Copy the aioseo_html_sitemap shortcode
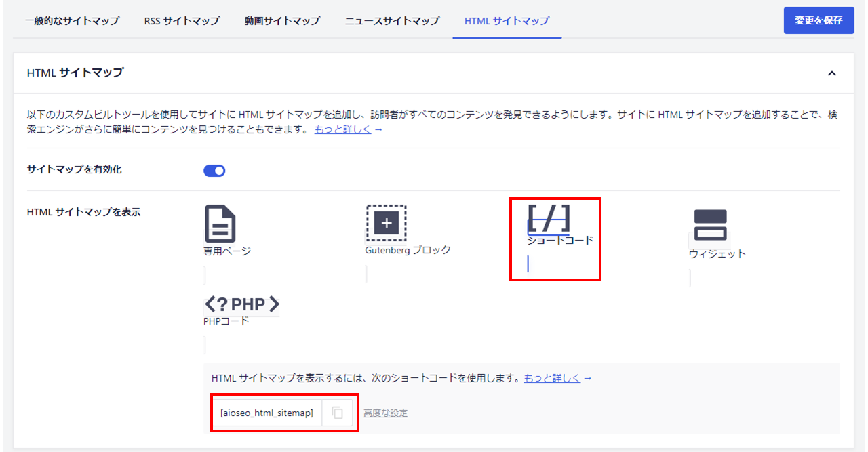 337,413
